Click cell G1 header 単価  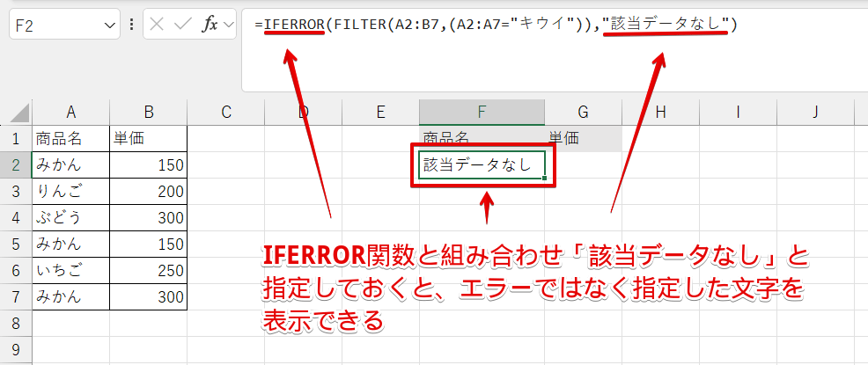click(584, 138)
